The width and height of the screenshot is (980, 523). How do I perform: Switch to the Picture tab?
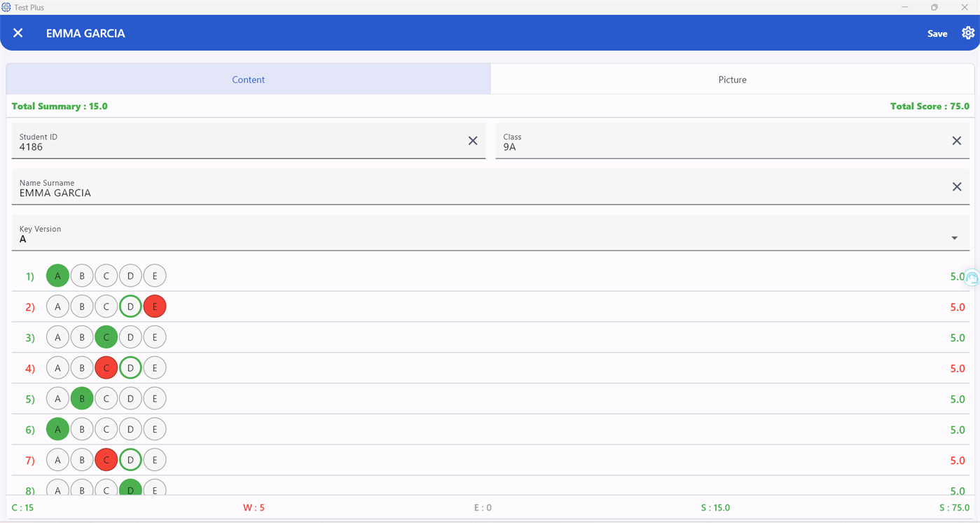[x=732, y=79]
